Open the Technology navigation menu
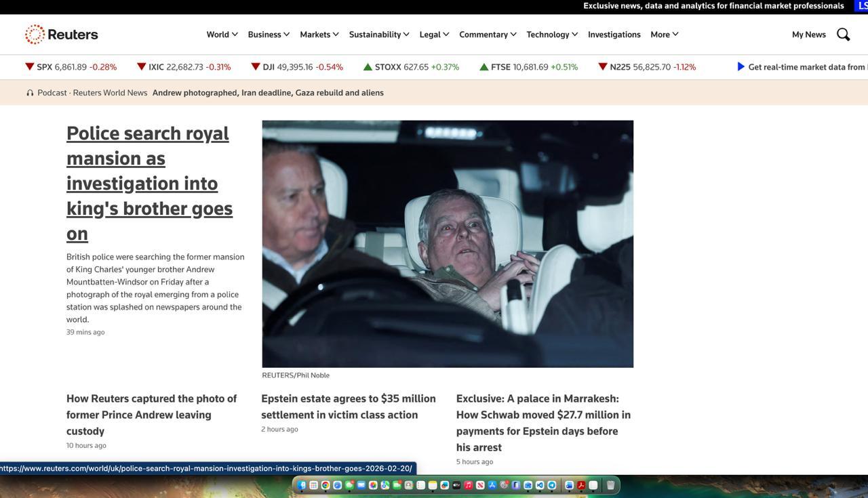 coord(551,35)
